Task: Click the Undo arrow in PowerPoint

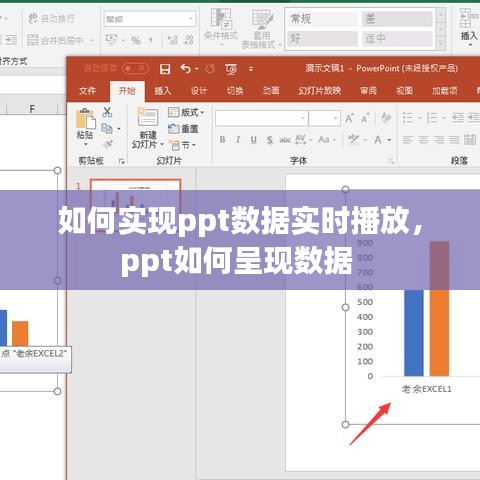Action: tap(186, 69)
